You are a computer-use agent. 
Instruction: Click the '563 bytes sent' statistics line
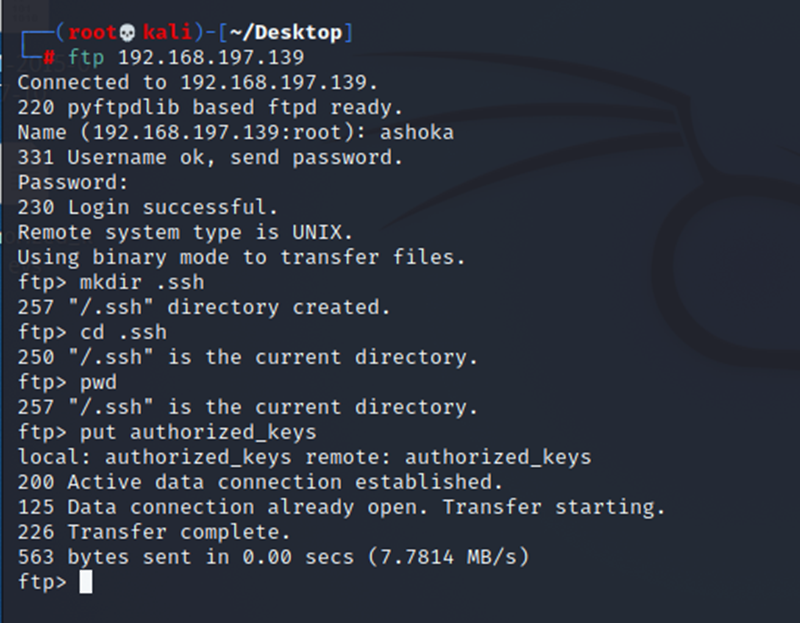point(273,557)
